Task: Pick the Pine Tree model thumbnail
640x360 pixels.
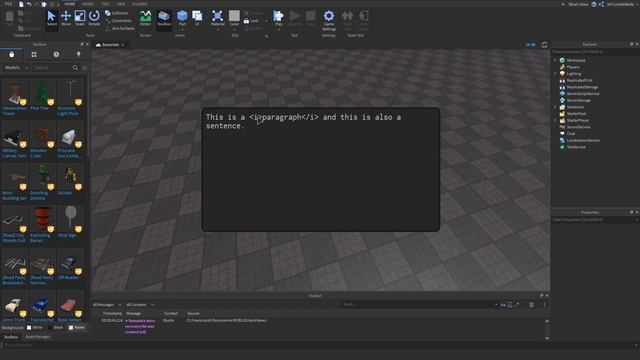Action: pos(42,93)
